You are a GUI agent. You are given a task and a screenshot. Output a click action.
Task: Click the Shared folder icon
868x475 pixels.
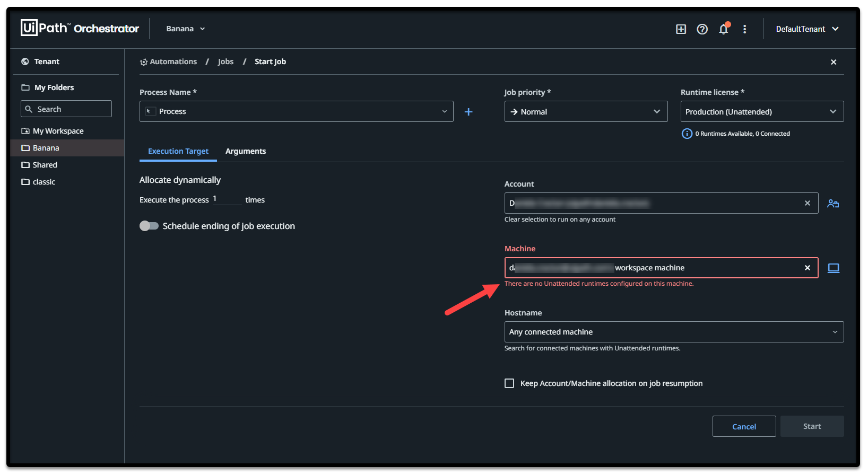click(x=25, y=165)
